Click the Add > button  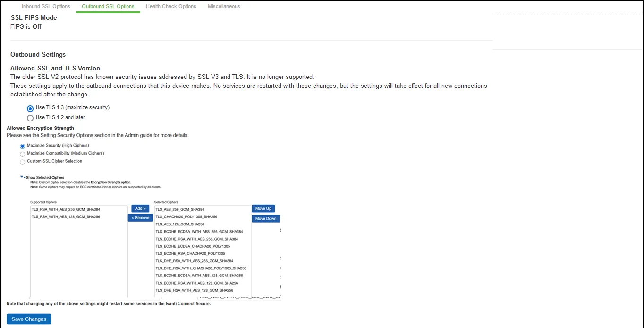click(x=140, y=208)
